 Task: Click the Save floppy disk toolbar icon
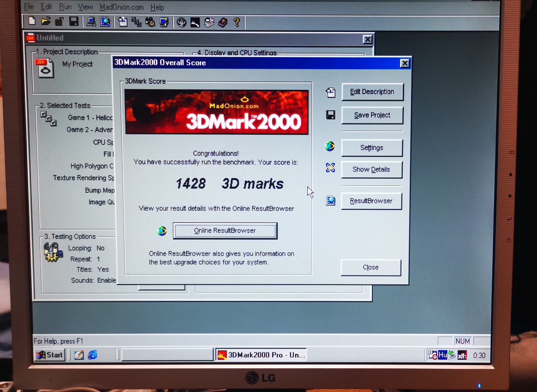(74, 22)
